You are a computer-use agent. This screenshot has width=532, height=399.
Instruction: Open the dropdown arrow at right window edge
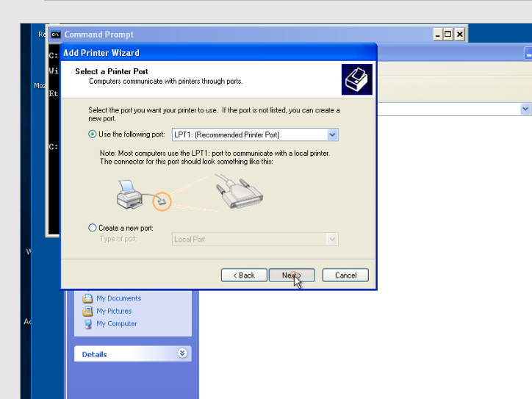(525, 109)
